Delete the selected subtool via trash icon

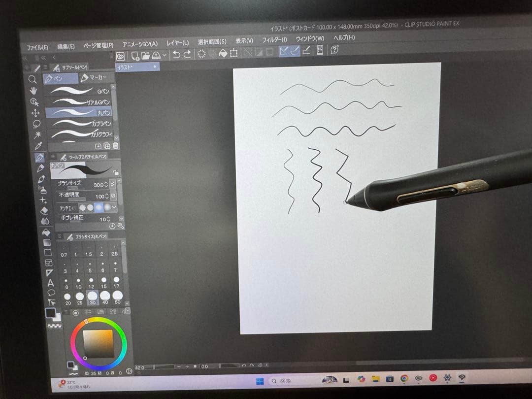[115, 145]
